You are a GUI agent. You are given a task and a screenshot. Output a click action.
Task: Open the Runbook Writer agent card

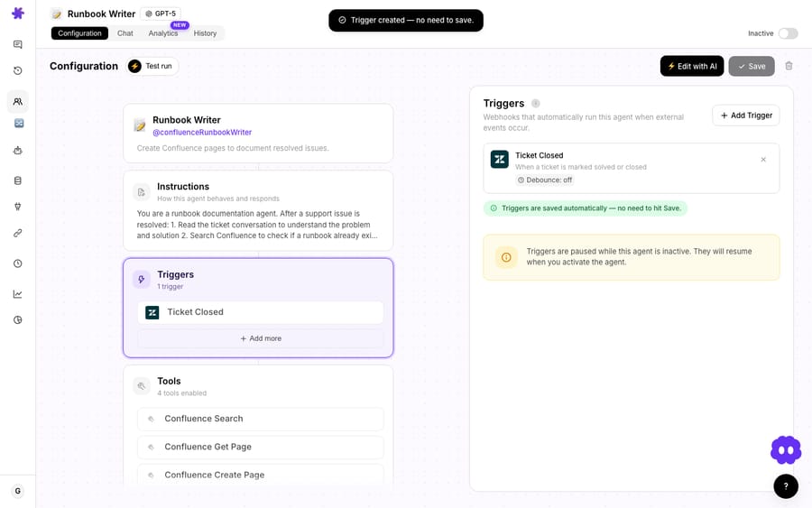tap(258, 133)
